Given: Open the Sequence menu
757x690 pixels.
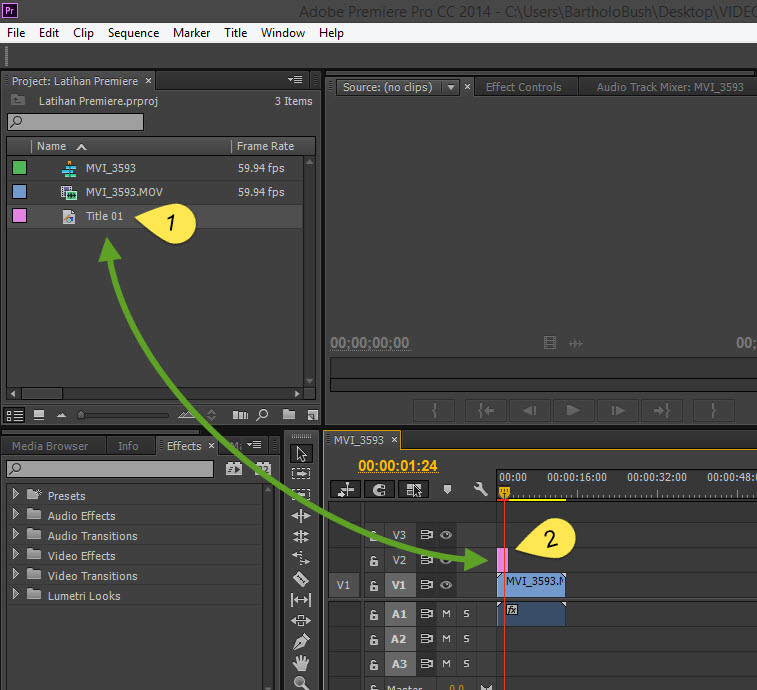Looking at the screenshot, I should (133, 33).
